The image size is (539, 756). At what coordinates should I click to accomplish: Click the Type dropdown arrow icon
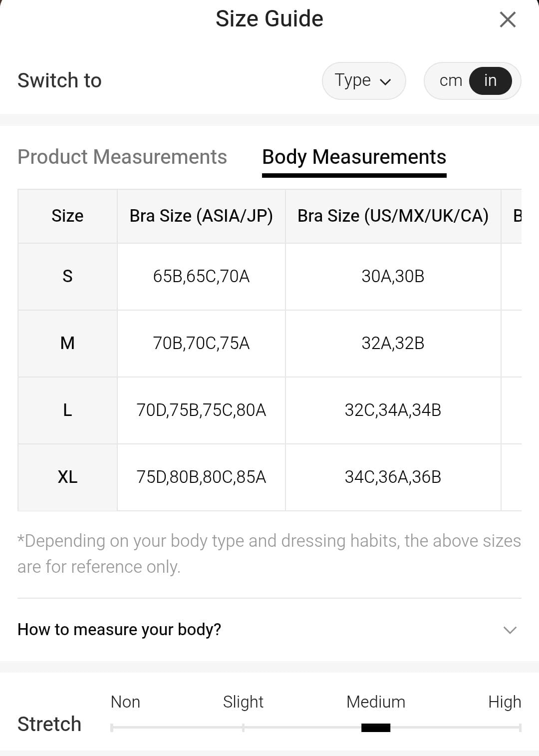coord(385,82)
